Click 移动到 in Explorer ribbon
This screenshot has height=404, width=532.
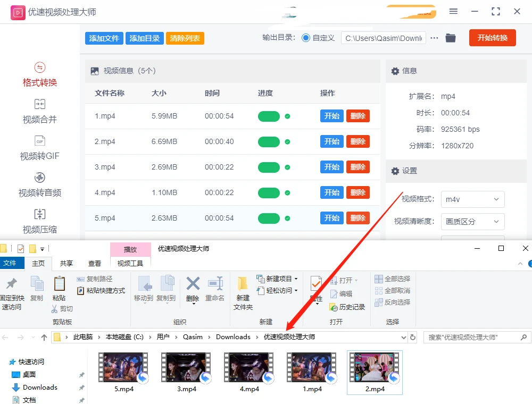click(144, 289)
